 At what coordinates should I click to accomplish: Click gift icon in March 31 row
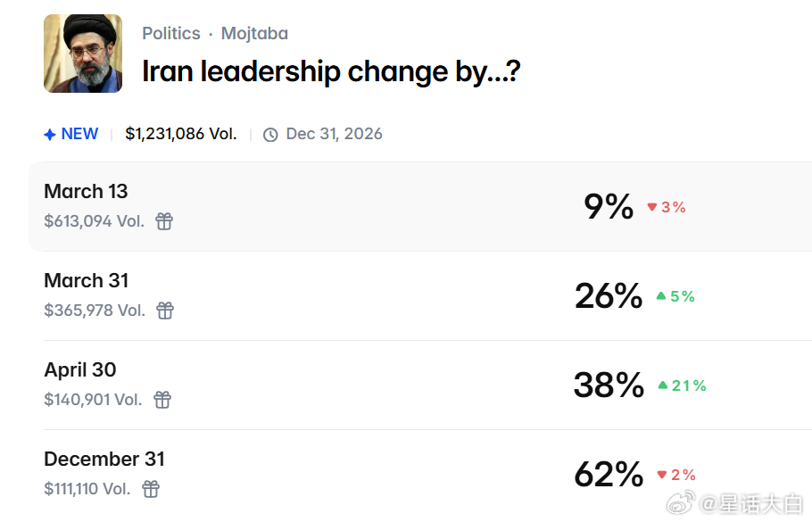click(165, 311)
